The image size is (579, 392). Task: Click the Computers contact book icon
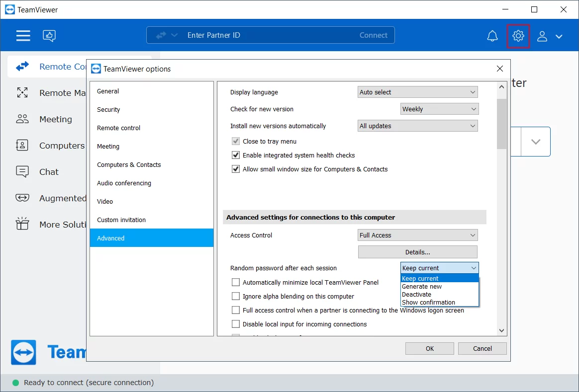22,146
